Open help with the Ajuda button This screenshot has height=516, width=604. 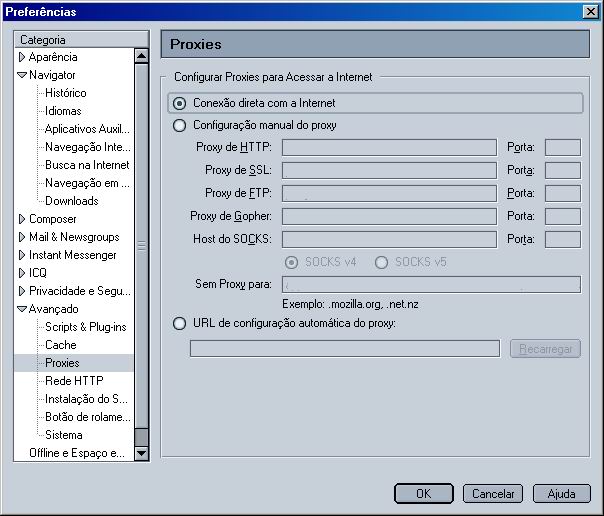pos(562,494)
